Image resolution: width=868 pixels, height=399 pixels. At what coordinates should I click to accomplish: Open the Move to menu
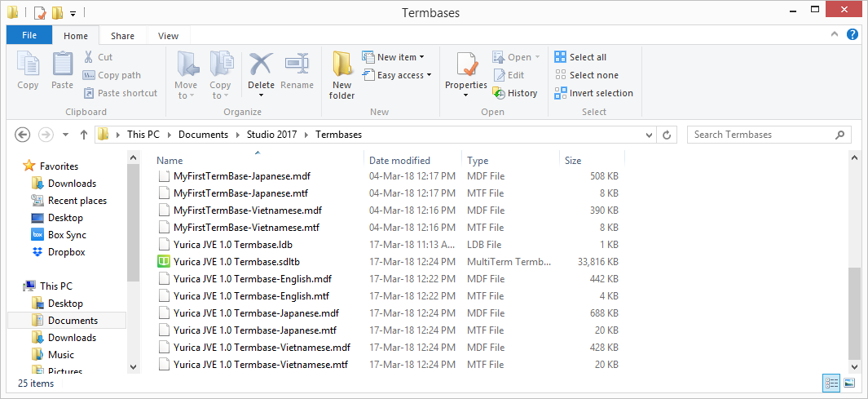tap(186, 75)
